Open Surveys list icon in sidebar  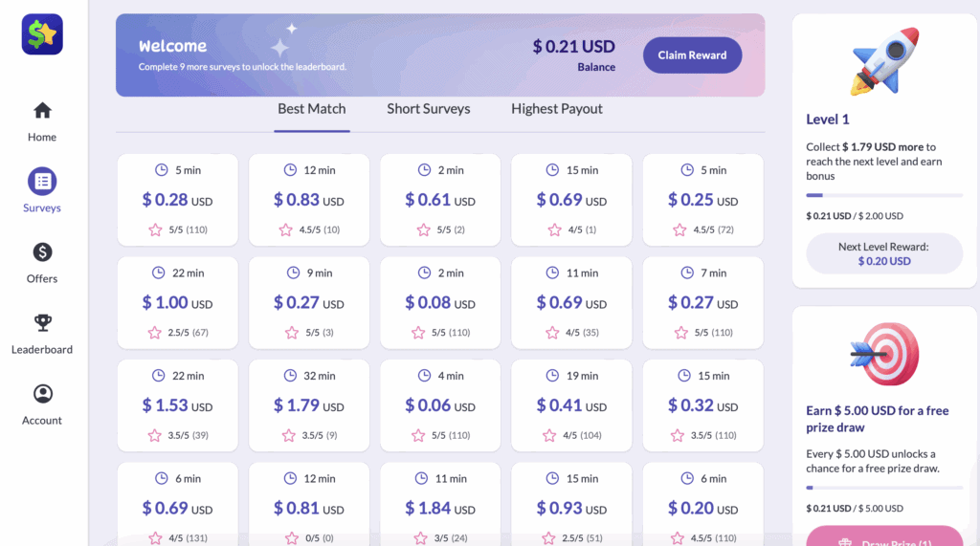click(x=42, y=181)
